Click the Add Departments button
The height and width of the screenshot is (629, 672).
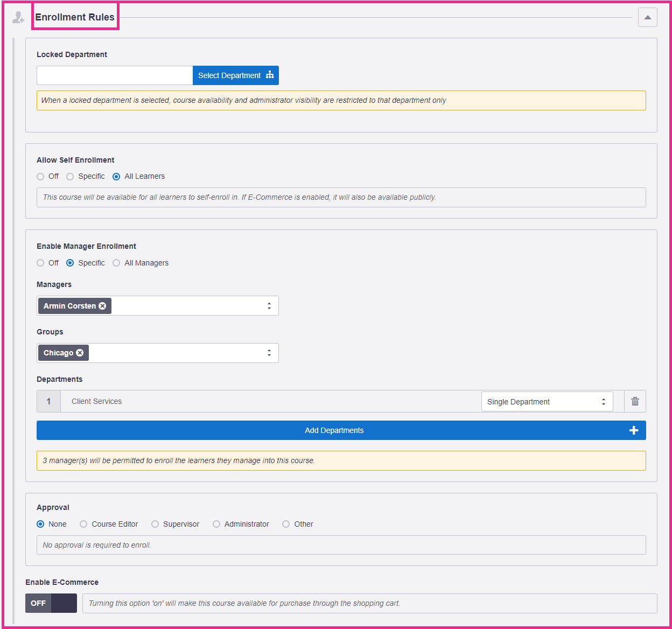coord(334,430)
